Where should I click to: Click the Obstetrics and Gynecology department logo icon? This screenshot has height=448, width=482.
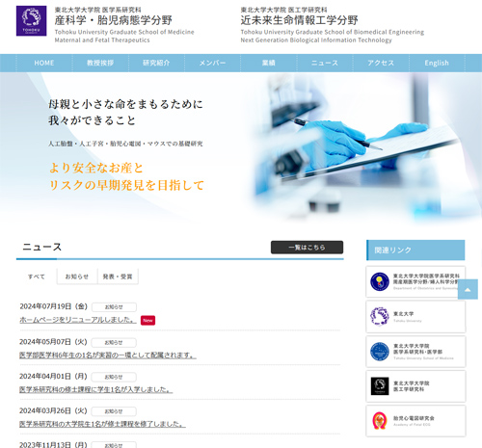click(x=380, y=281)
